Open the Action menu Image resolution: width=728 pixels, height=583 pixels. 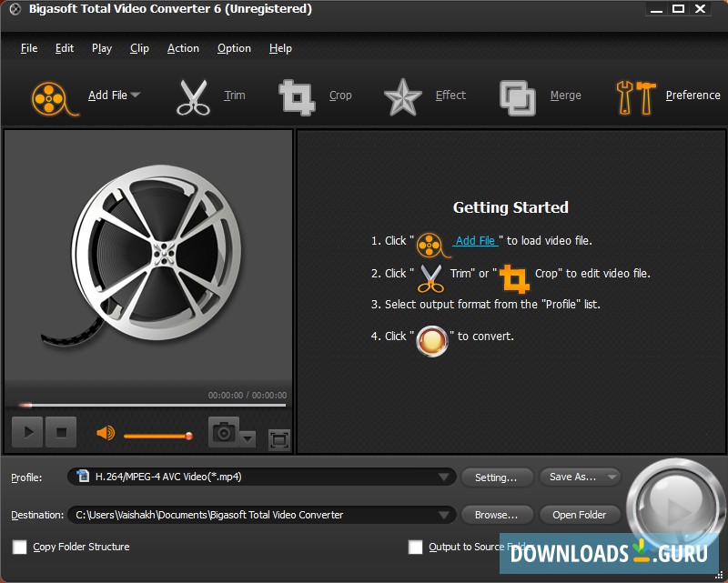point(183,48)
